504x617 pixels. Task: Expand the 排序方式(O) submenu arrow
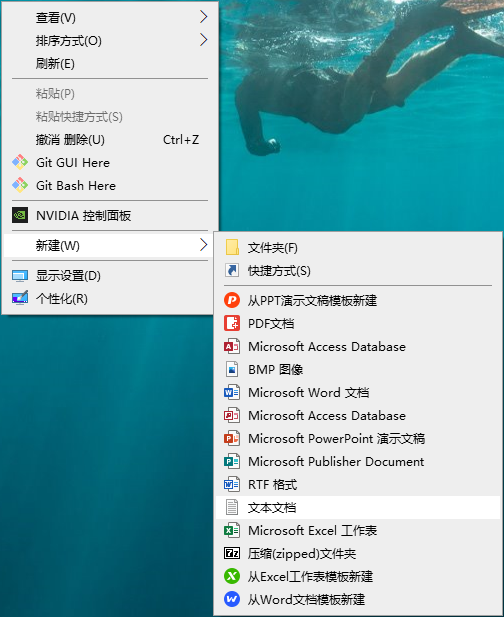tap(203, 39)
